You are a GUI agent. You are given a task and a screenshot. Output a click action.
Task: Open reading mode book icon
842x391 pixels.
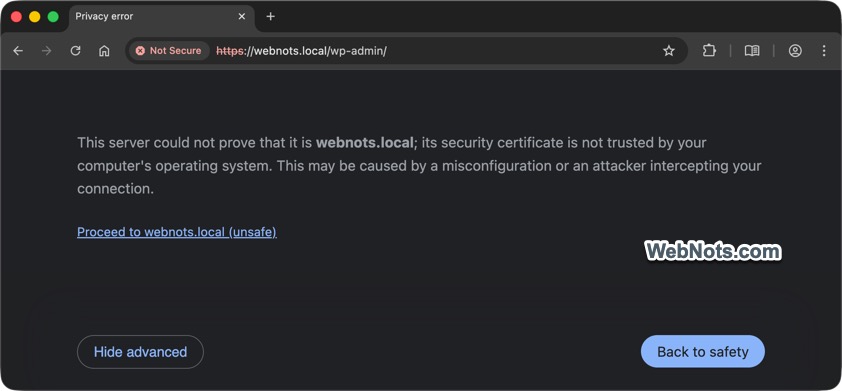pyautogui.click(x=752, y=50)
